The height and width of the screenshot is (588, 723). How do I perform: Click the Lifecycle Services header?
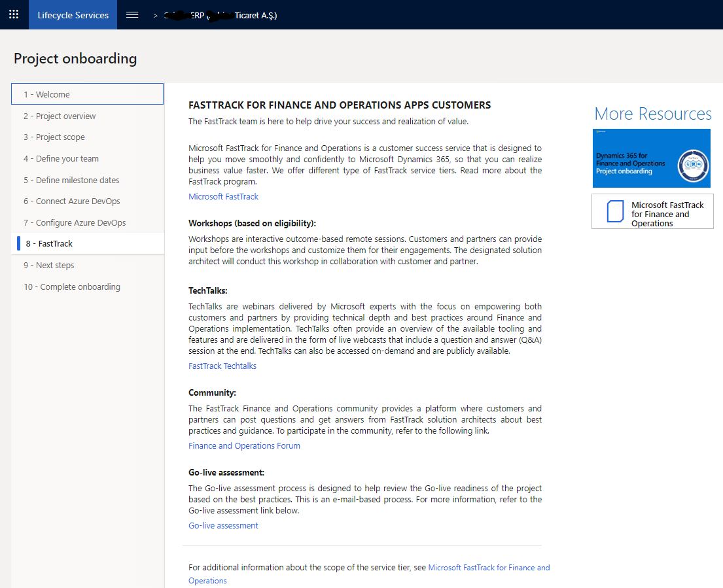pyautogui.click(x=73, y=15)
